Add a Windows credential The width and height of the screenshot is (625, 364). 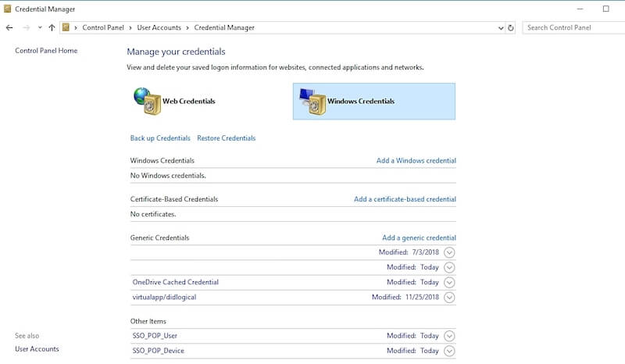pyautogui.click(x=416, y=160)
